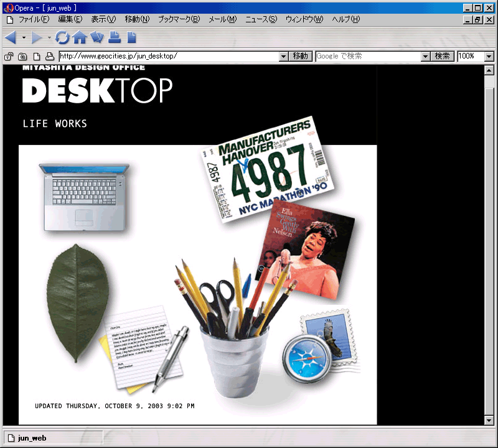The height and width of the screenshot is (448, 498).
Task: Click the 移動 go button beside the address bar
Action: tap(301, 57)
